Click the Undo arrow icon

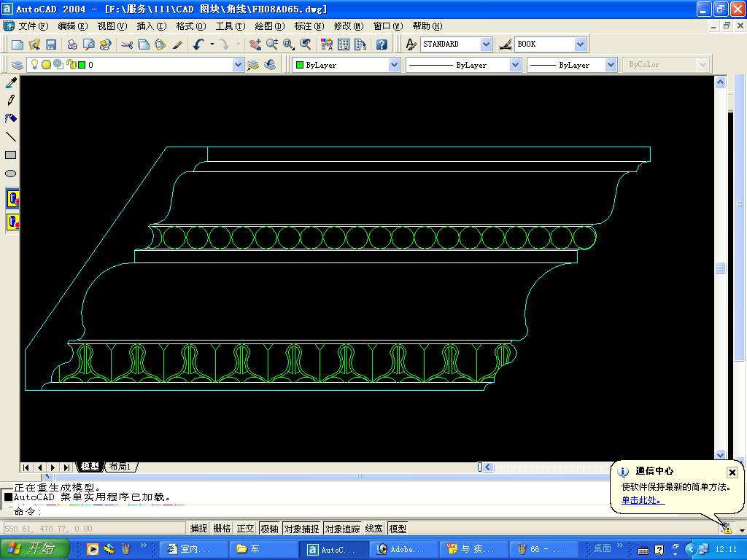pos(198,44)
